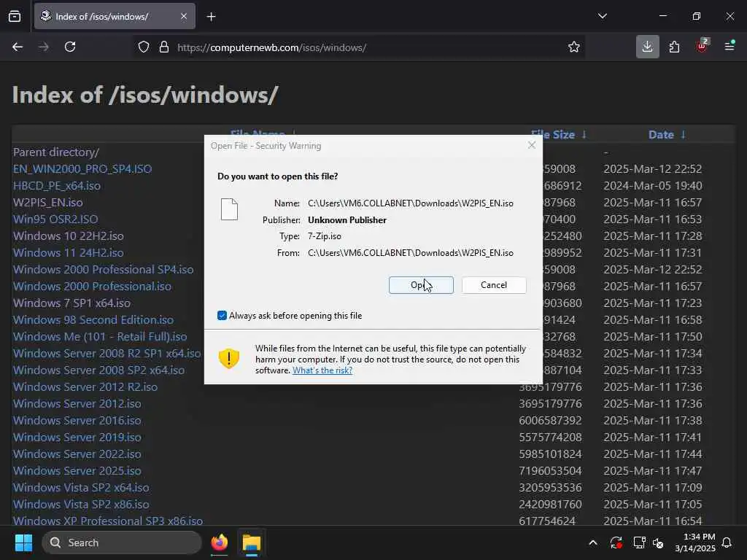Screen dimensions: 747x560
Task: Download EN_WIN2000_PRO_SP4.ISO
Action: [82, 168]
